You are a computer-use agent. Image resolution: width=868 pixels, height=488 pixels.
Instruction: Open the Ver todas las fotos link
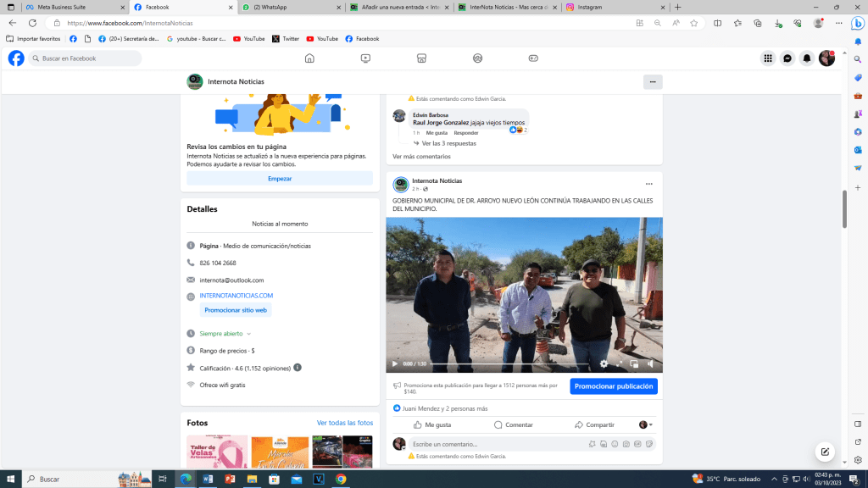point(345,423)
